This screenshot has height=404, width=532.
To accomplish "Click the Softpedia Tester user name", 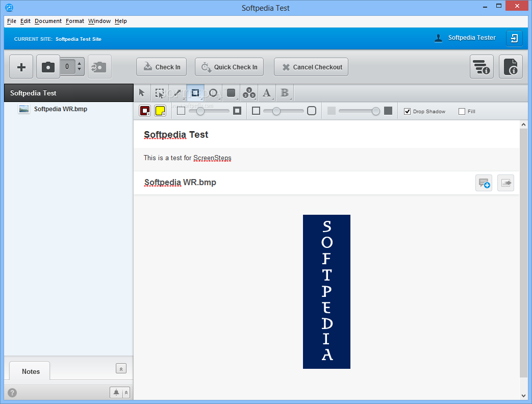I will 472,38.
